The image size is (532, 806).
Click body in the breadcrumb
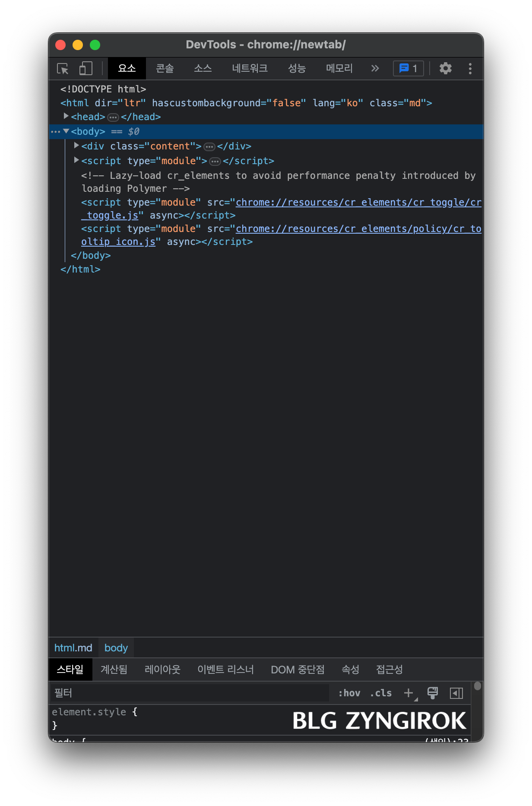(116, 648)
